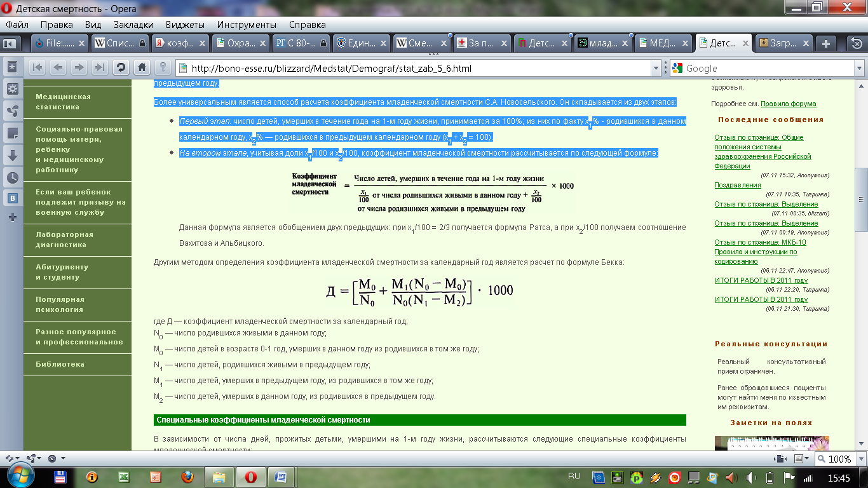Close the 'За п...' tab

tap(504, 43)
